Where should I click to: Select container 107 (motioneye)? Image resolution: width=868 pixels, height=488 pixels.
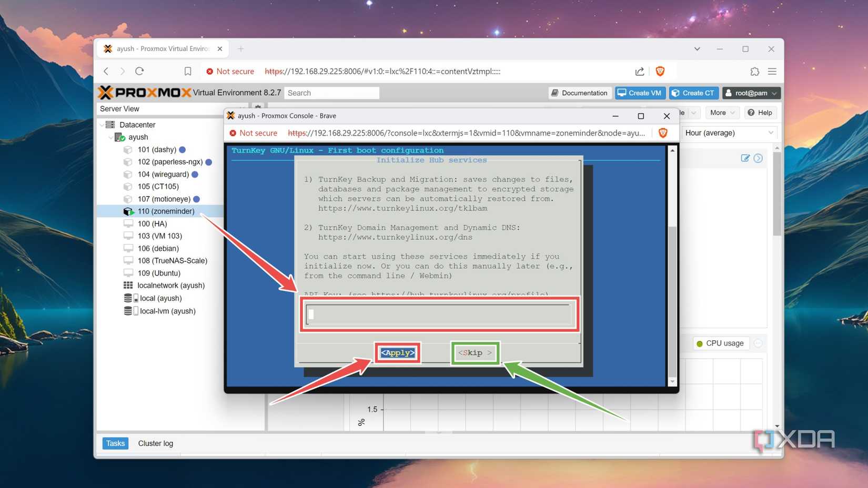click(164, 199)
